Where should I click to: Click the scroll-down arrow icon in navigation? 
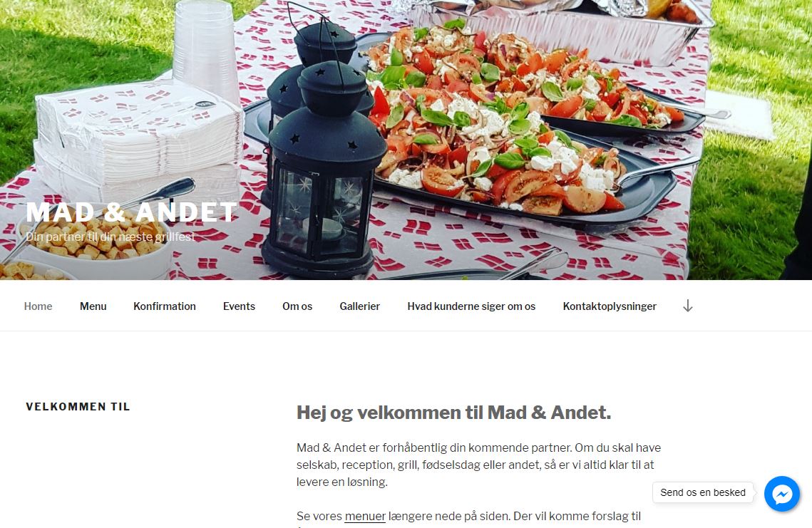click(687, 306)
